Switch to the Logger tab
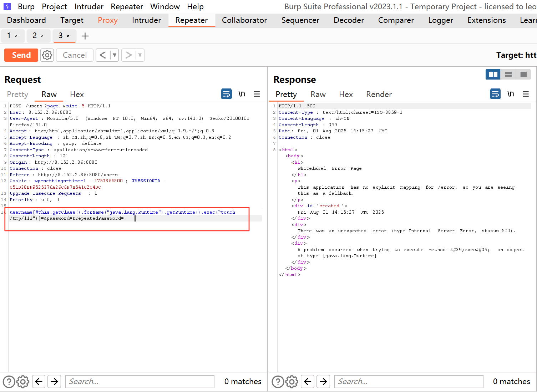537x392 pixels. pyautogui.click(x=441, y=20)
